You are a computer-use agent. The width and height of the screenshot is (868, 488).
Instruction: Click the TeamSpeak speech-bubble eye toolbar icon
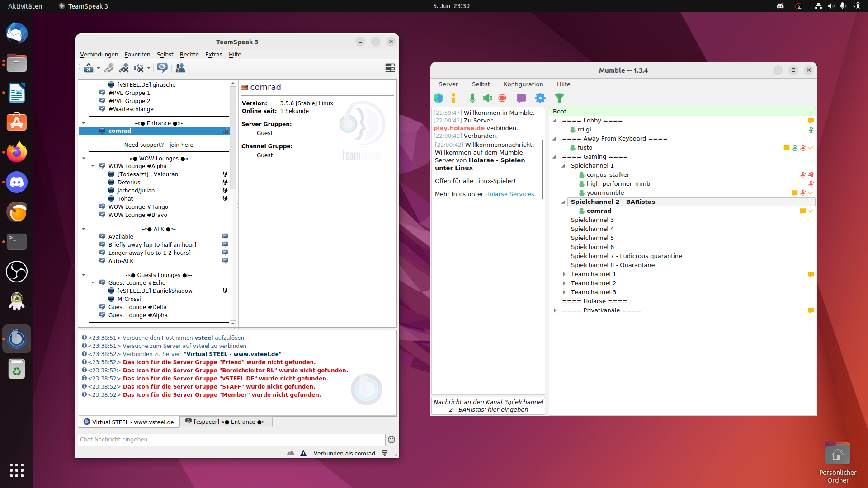click(x=162, y=68)
